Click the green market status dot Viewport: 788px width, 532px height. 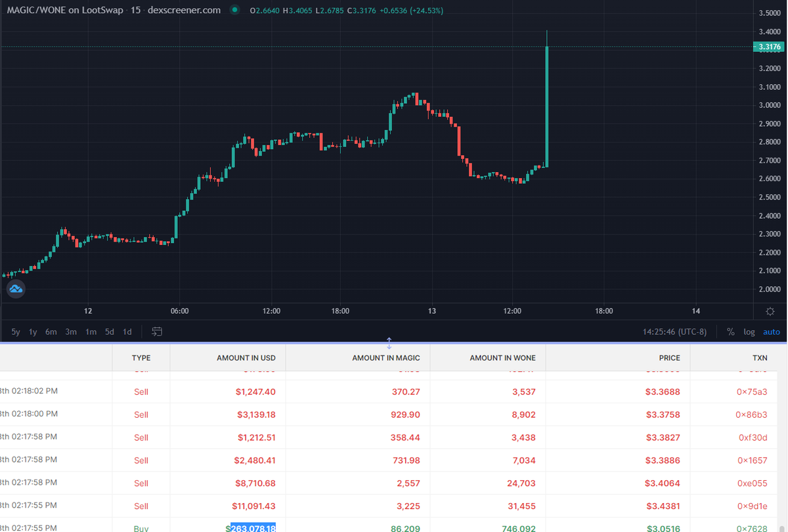click(234, 11)
